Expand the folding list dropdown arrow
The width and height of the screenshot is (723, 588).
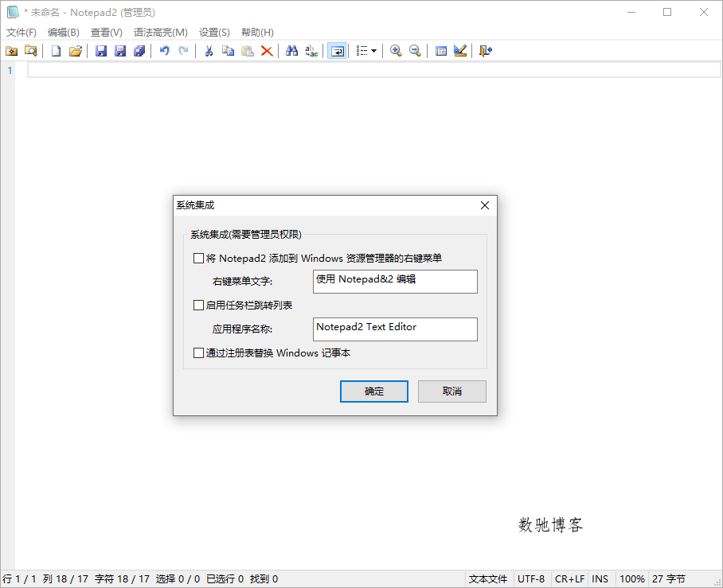(374, 51)
